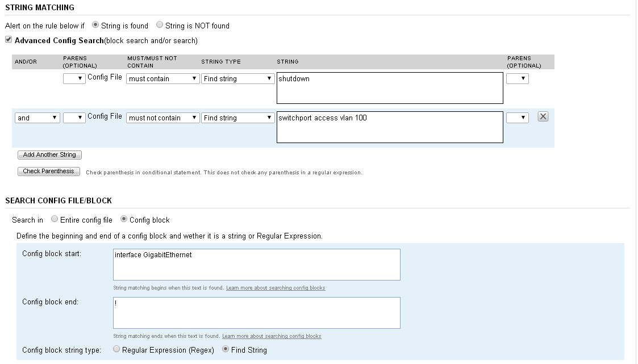Open the 'must contain' dropdown
The width and height of the screenshot is (638, 364).
162,79
